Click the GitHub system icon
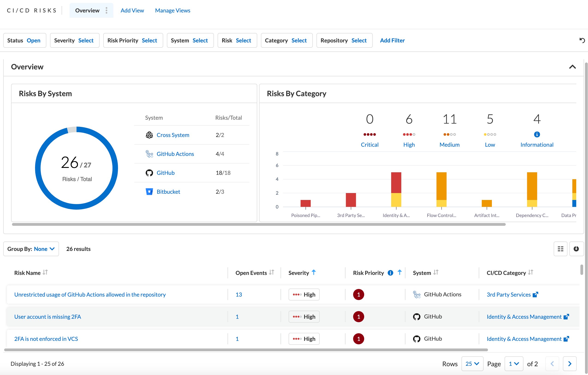The width and height of the screenshot is (588, 375). tap(149, 172)
